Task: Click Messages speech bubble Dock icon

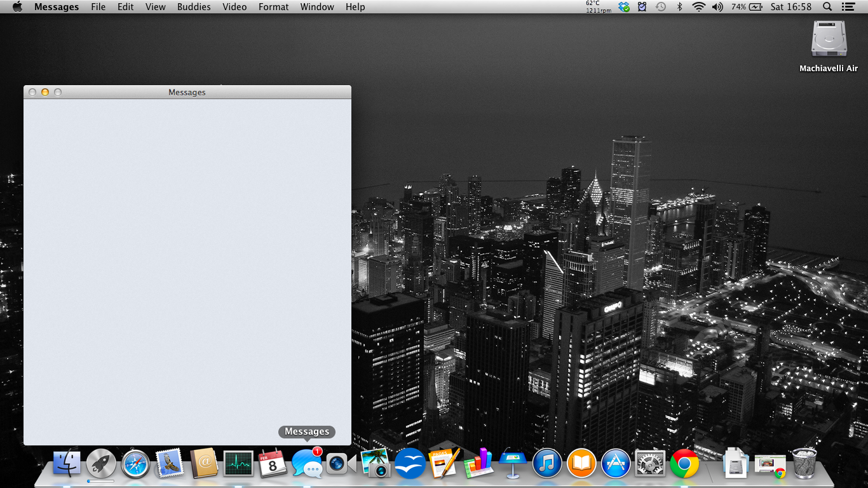Action: click(x=308, y=463)
